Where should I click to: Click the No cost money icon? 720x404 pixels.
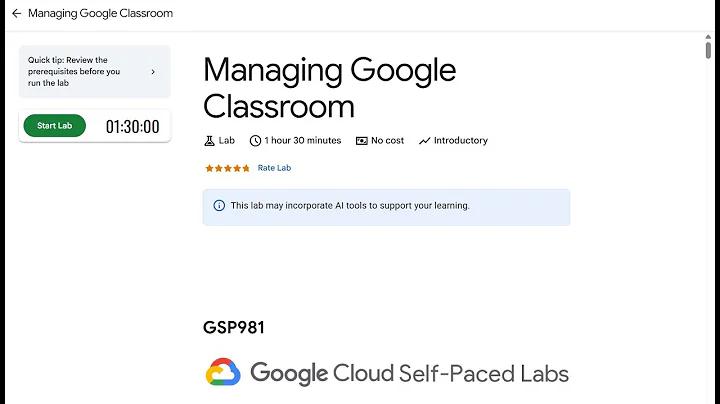362,141
